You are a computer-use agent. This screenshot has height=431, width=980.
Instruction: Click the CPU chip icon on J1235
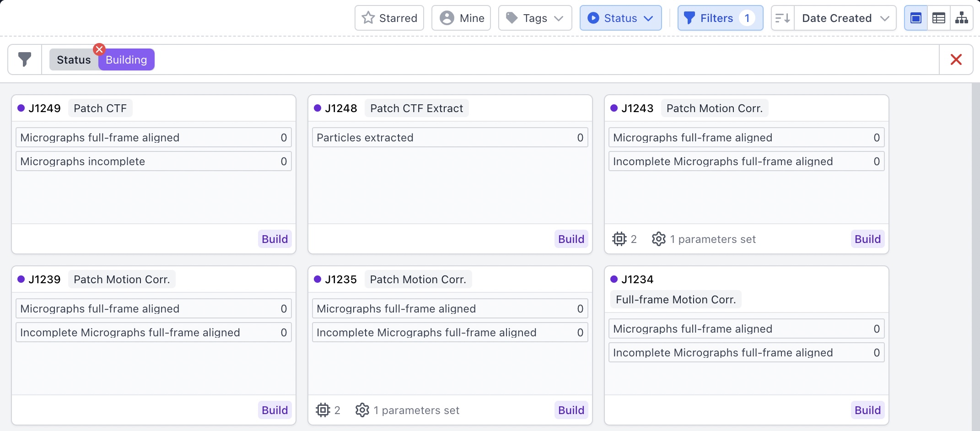[x=323, y=410]
